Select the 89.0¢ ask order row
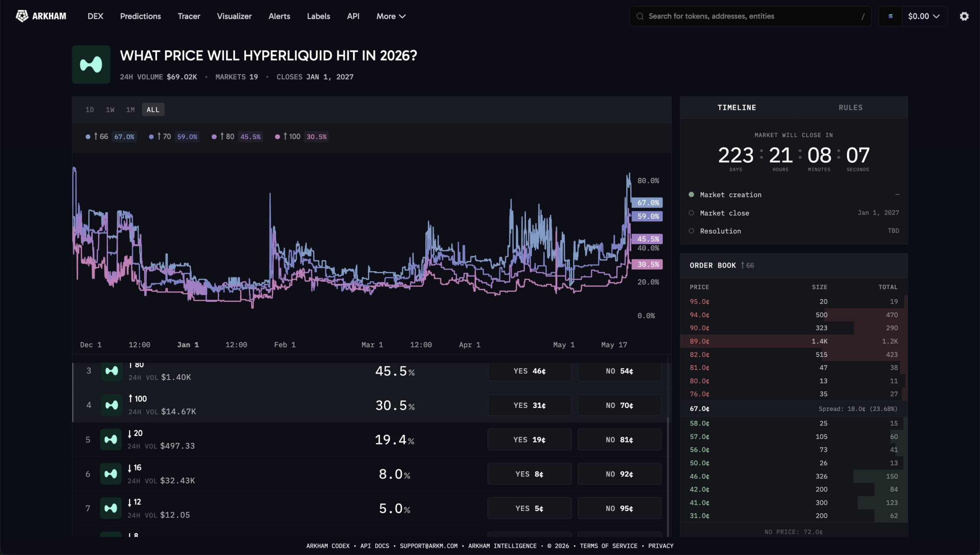The height and width of the screenshot is (555, 980). (794, 341)
